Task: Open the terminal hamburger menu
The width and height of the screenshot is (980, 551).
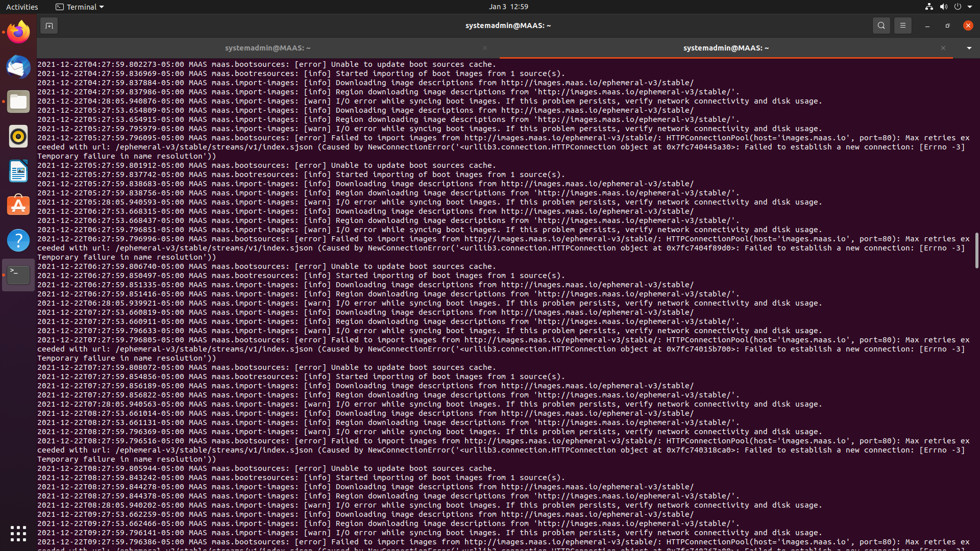Action: click(902, 26)
